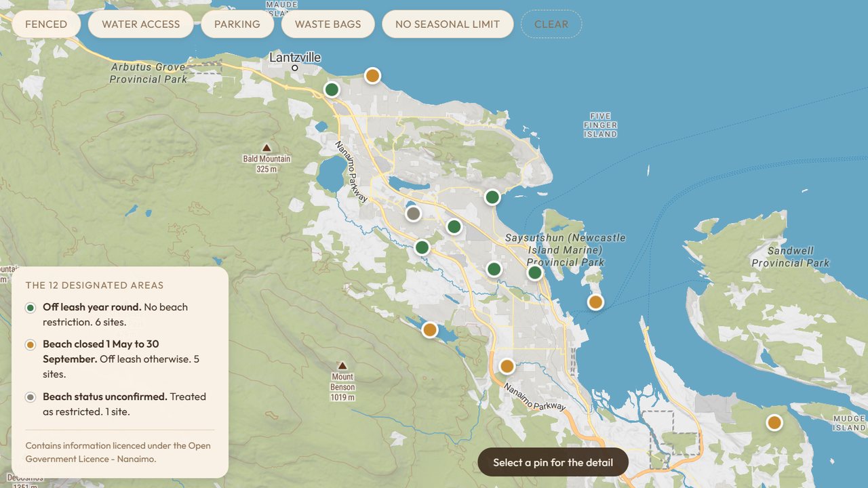Enable the No Seasonal Limit filter
This screenshot has width=868, height=488.
pyautogui.click(x=448, y=24)
